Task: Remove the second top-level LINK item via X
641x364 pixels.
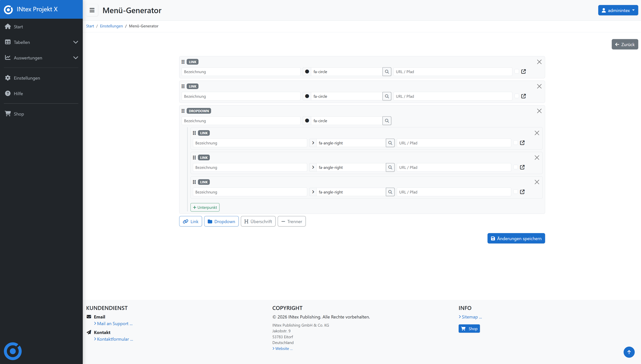Action: click(539, 86)
